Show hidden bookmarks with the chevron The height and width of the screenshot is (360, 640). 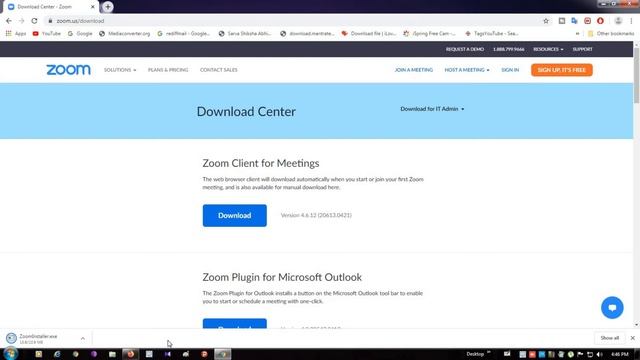(577, 33)
